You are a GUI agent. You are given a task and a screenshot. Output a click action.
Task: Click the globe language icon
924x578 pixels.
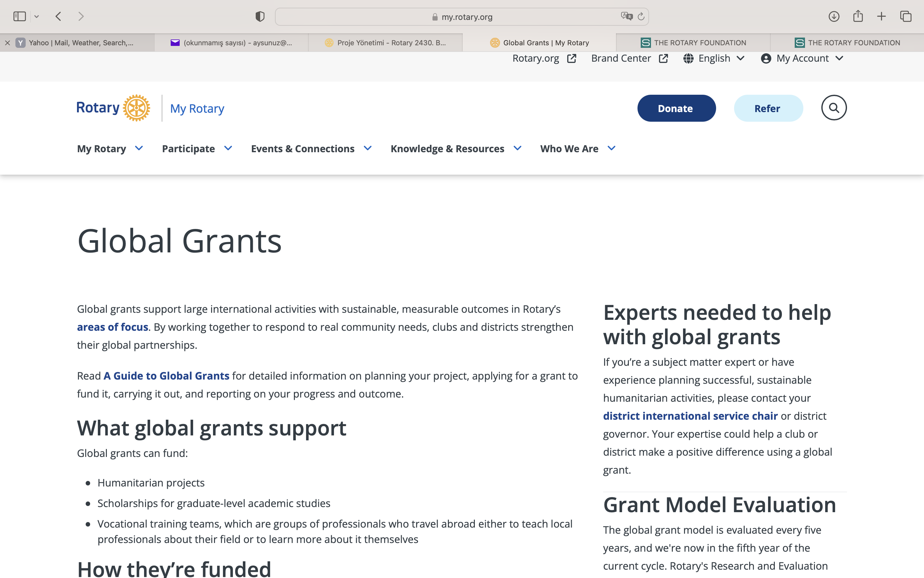pos(689,58)
